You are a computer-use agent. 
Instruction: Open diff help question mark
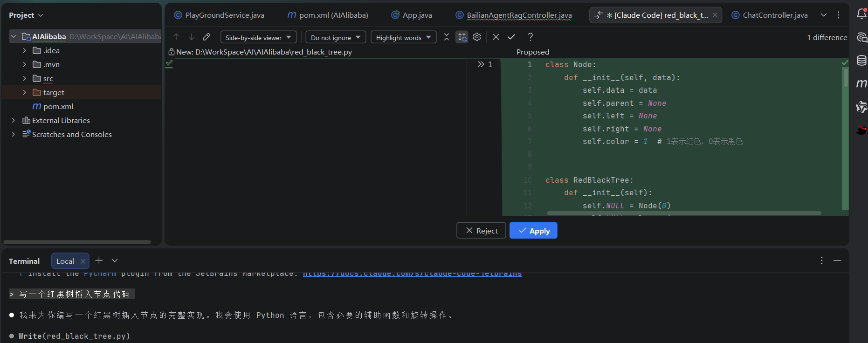click(530, 37)
